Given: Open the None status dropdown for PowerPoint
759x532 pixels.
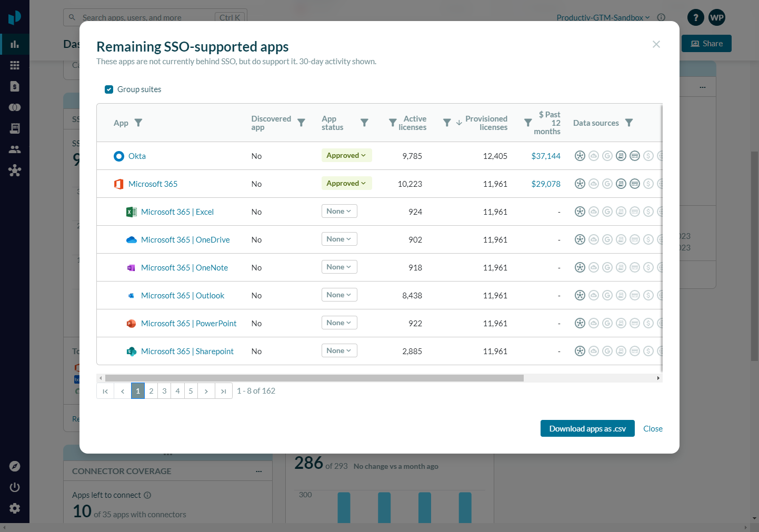Looking at the screenshot, I should pyautogui.click(x=339, y=323).
